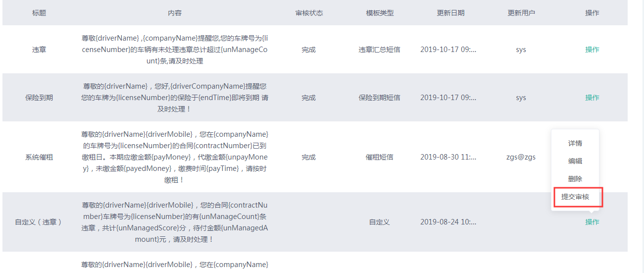Viewport: 644px width, 273px height.
Task: Click the 模板类型 column header
Action: tap(380, 13)
